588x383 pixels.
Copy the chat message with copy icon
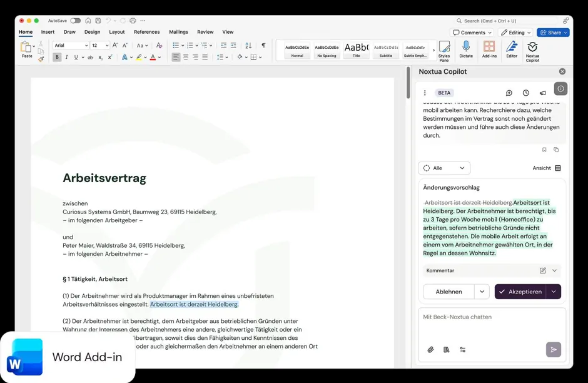[556, 150]
